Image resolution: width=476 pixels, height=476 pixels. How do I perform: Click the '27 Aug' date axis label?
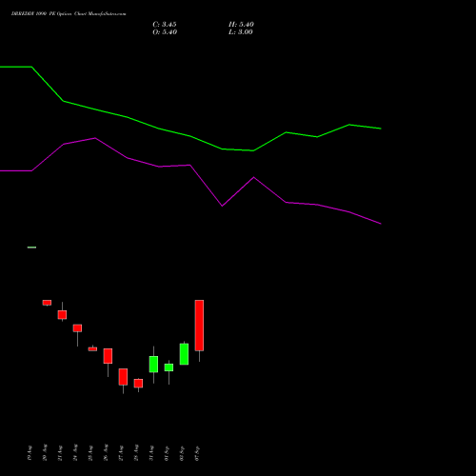[x=121, y=453]
